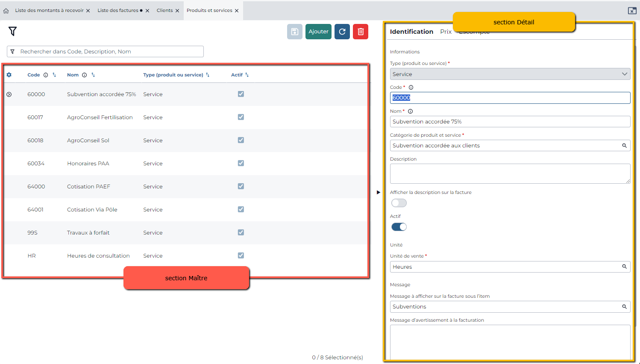
Task: Click the search icon in Unité de vente field
Action: [624, 267]
